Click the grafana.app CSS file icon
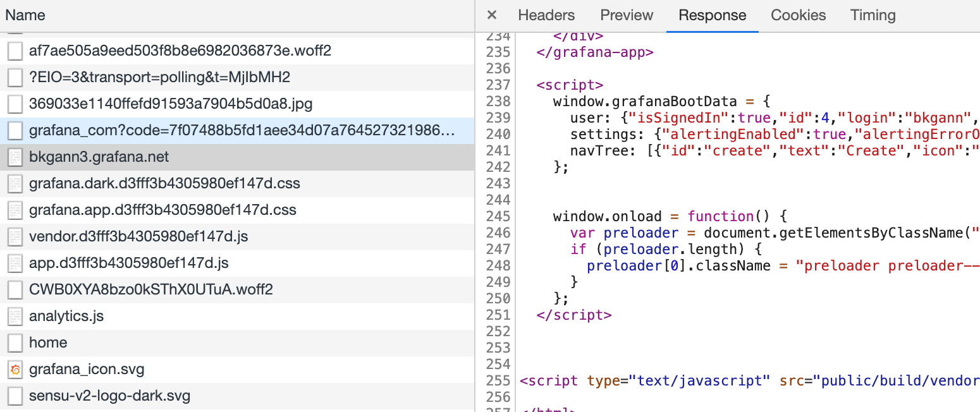The width and height of the screenshot is (980, 412). pyautogui.click(x=15, y=210)
